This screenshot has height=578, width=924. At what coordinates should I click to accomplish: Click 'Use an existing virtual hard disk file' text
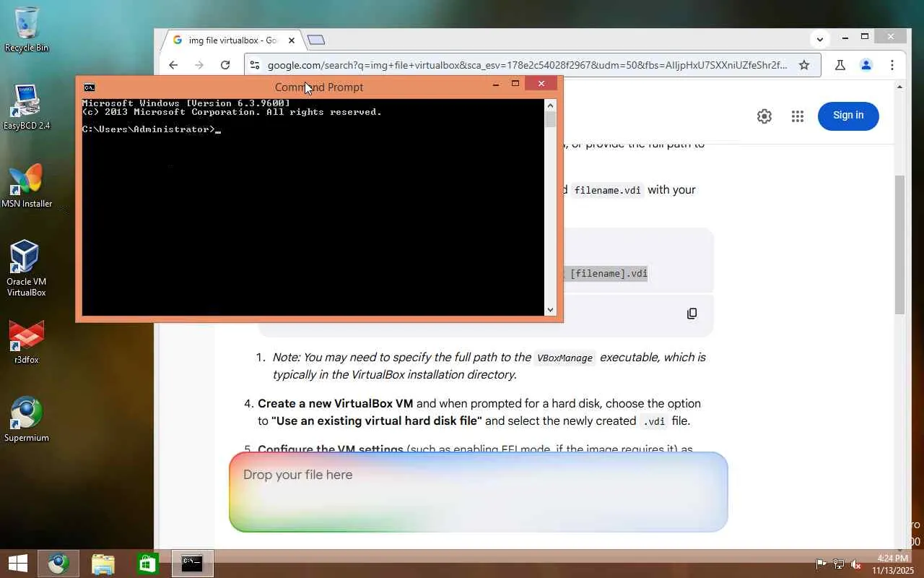377,420
